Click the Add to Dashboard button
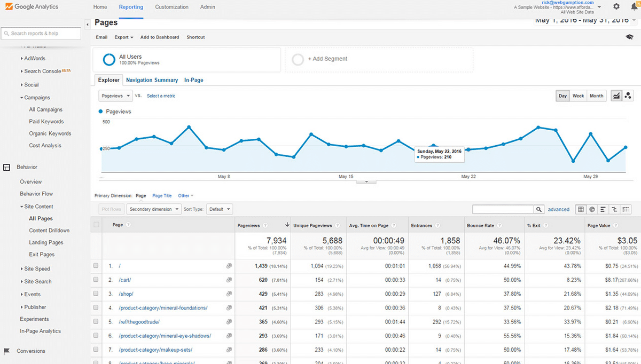 coord(159,37)
